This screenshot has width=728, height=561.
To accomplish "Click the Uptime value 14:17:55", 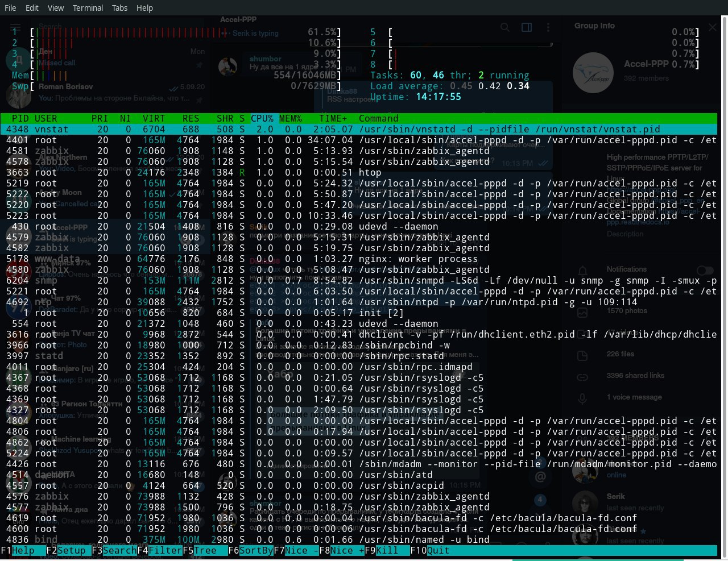I will (439, 97).
